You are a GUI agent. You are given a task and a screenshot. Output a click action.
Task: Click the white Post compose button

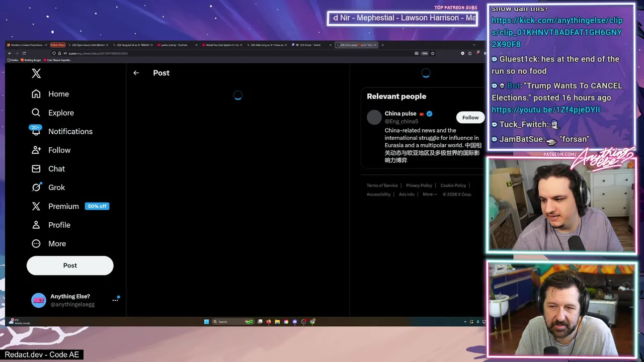point(70,265)
